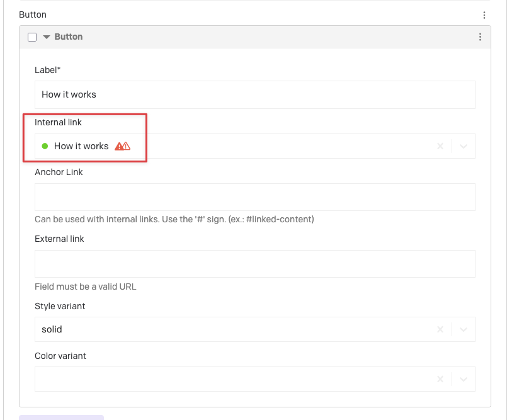Image resolution: width=507 pixels, height=420 pixels.
Task: Clear the Internal link selection with X
Action: point(440,146)
